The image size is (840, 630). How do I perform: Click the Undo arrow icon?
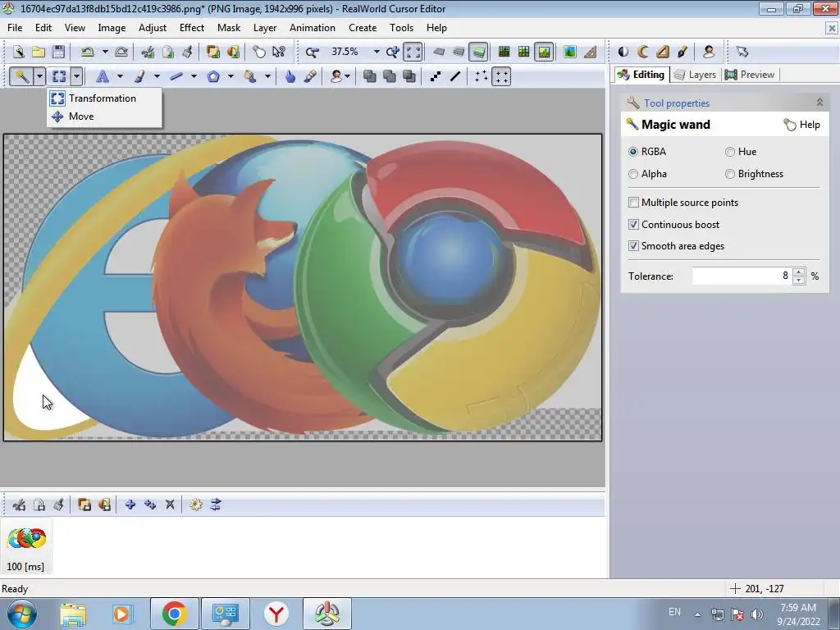click(x=87, y=52)
